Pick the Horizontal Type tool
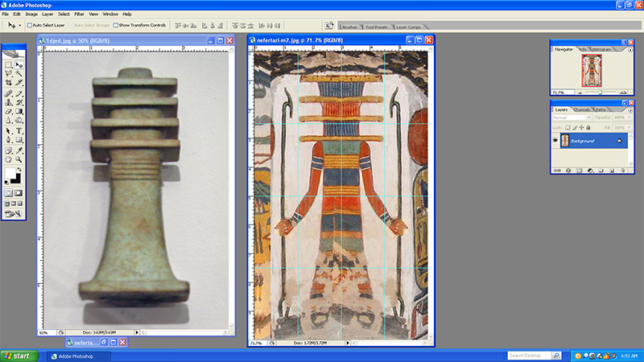The image size is (644, 362). (19, 130)
